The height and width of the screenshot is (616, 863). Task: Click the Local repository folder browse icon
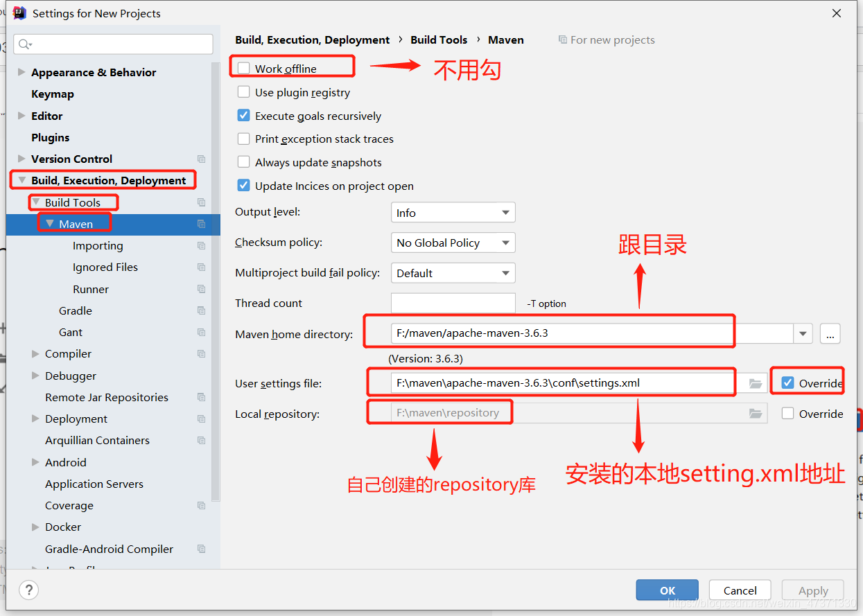point(756,414)
